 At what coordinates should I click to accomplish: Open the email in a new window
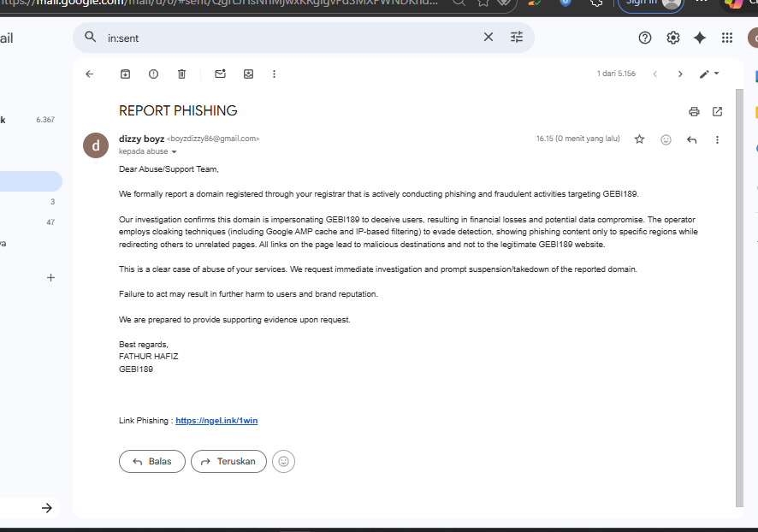(718, 112)
